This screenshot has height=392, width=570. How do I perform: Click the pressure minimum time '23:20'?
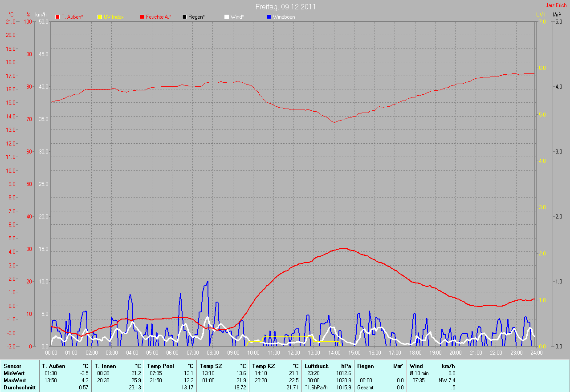tap(313, 373)
